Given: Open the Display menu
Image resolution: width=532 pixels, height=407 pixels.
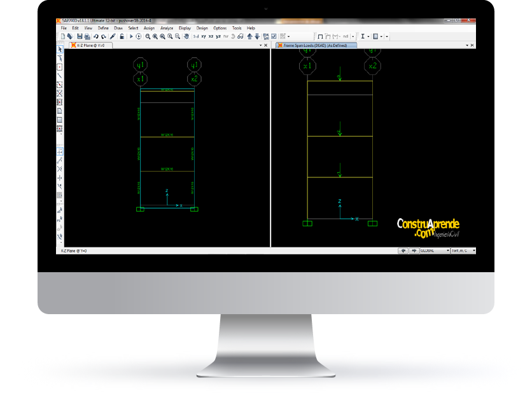Looking at the screenshot, I should coord(185,28).
